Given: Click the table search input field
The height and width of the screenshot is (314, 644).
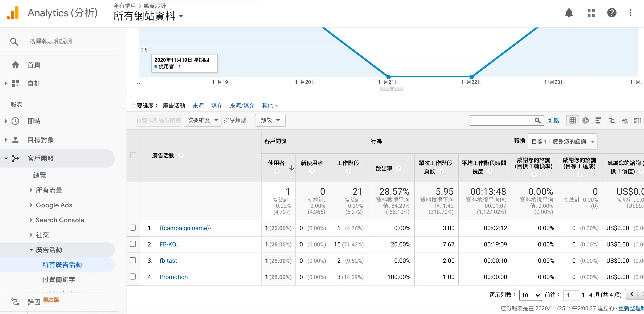Looking at the screenshot, I should [x=500, y=120].
